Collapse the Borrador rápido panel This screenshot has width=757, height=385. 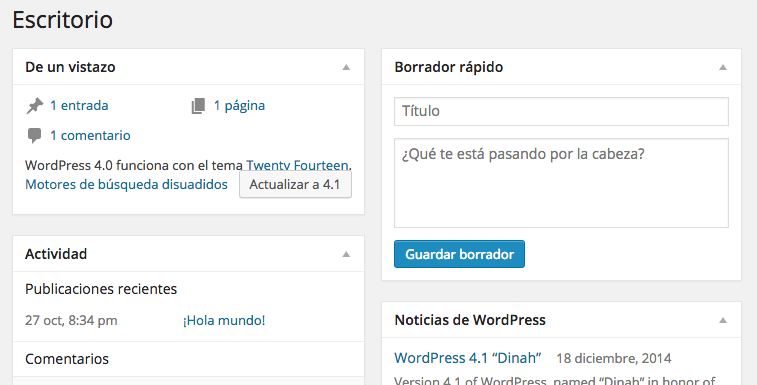723,67
